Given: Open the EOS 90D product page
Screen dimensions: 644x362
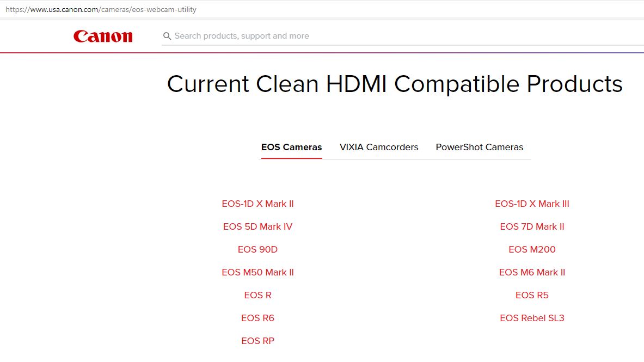Looking at the screenshot, I should pyautogui.click(x=257, y=249).
